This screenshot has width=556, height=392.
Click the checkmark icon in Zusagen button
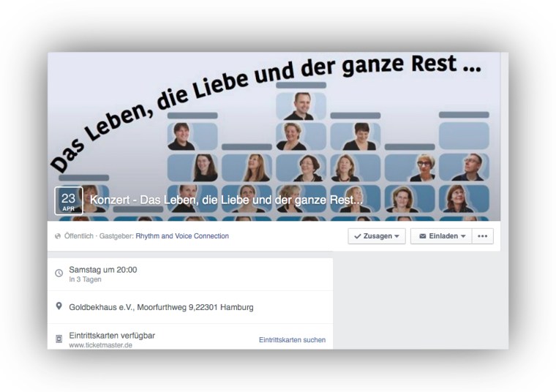point(358,236)
